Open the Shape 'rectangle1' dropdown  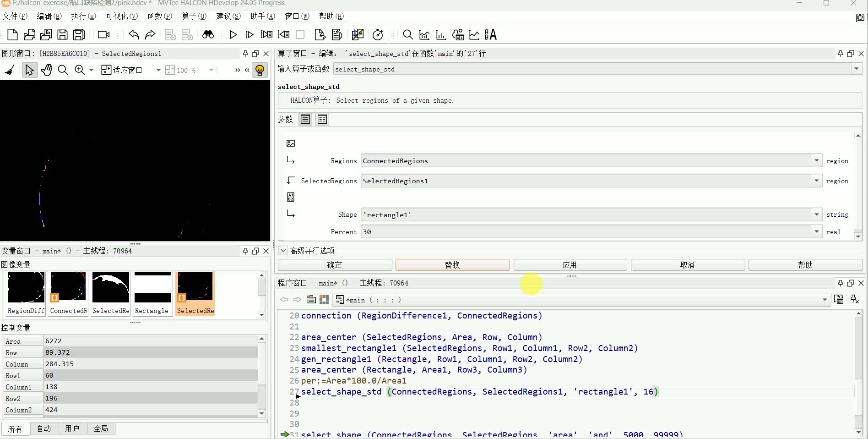[x=816, y=214]
